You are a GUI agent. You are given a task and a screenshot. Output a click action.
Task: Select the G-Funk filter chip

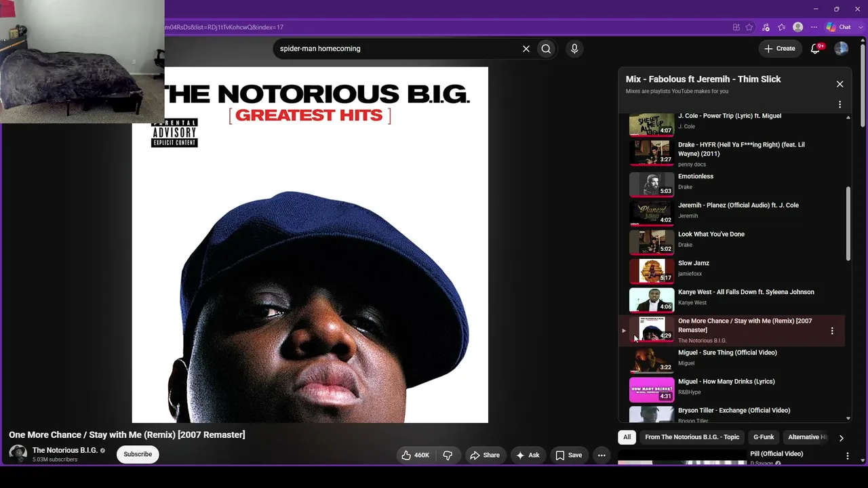(x=764, y=437)
